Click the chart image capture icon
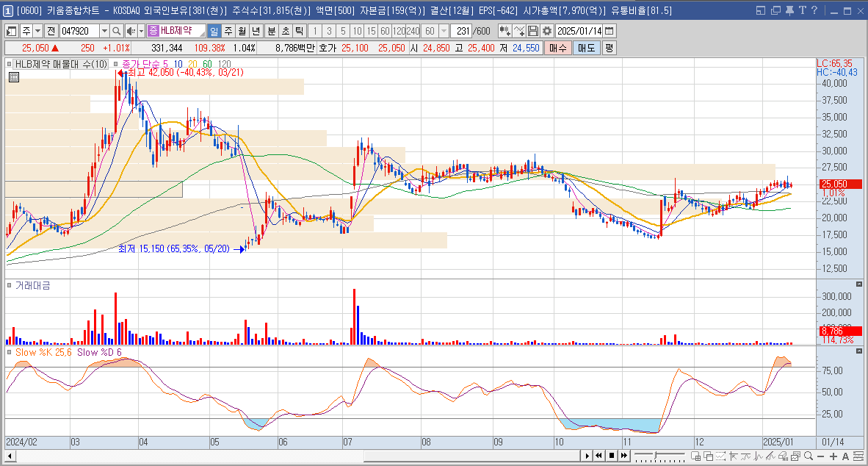 tap(795, 456)
